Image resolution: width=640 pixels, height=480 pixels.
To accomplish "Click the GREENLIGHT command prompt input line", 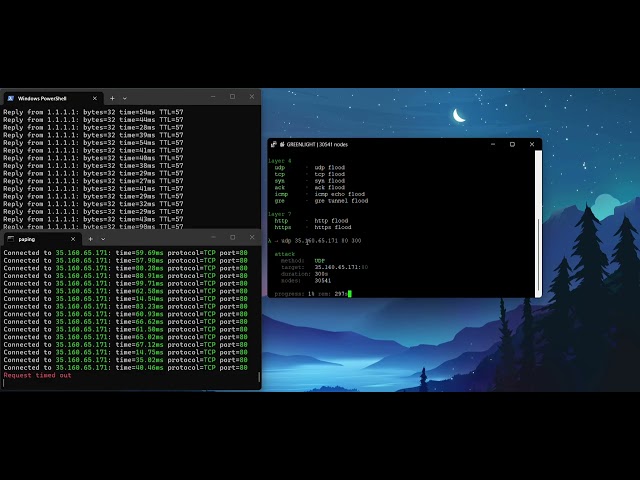I will tap(314, 241).
